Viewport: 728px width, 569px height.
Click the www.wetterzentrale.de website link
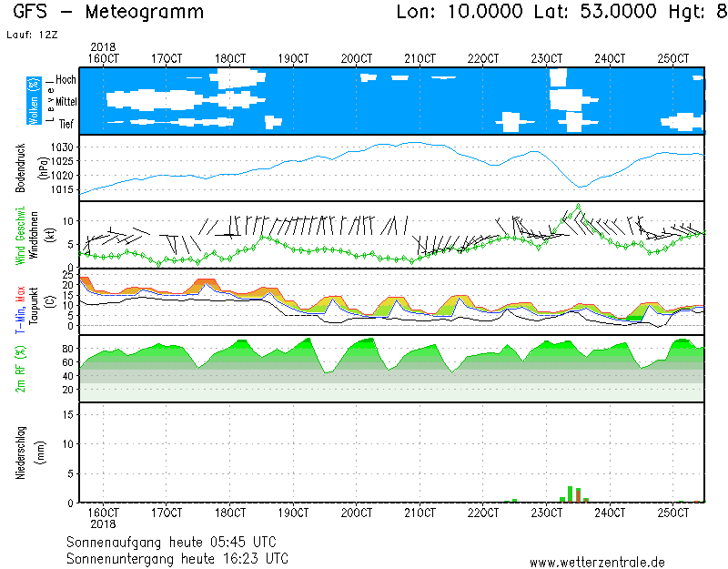pos(597,562)
